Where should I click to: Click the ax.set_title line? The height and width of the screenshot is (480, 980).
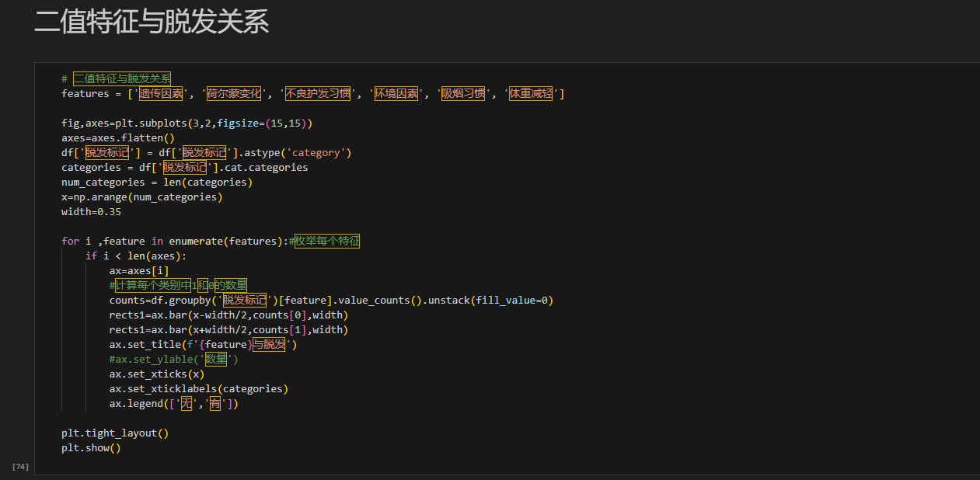pos(204,344)
